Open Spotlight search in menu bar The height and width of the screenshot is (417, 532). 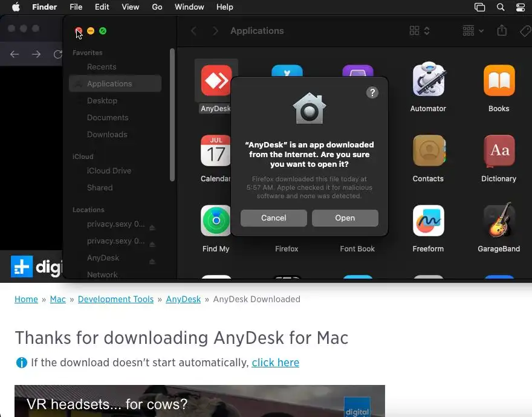click(x=501, y=7)
